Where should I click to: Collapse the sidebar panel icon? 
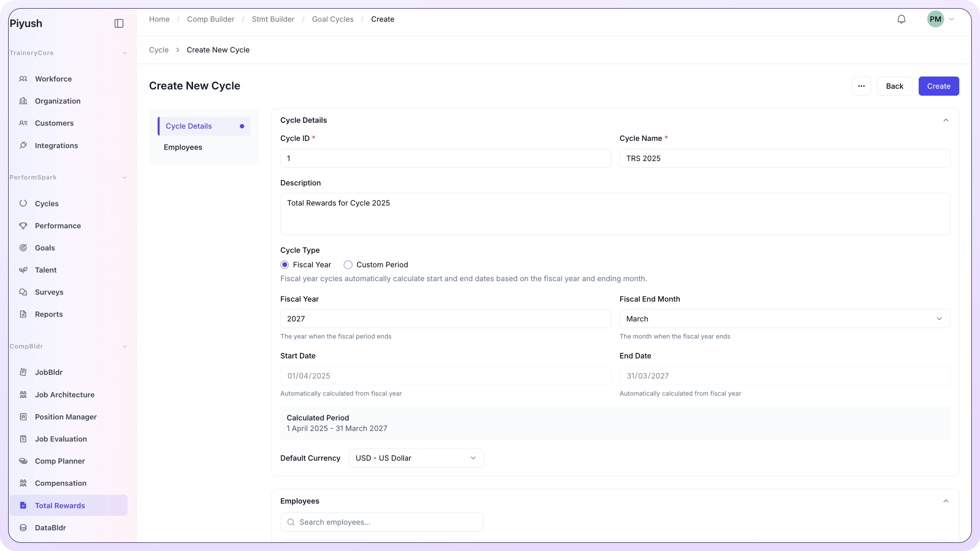coord(119,23)
